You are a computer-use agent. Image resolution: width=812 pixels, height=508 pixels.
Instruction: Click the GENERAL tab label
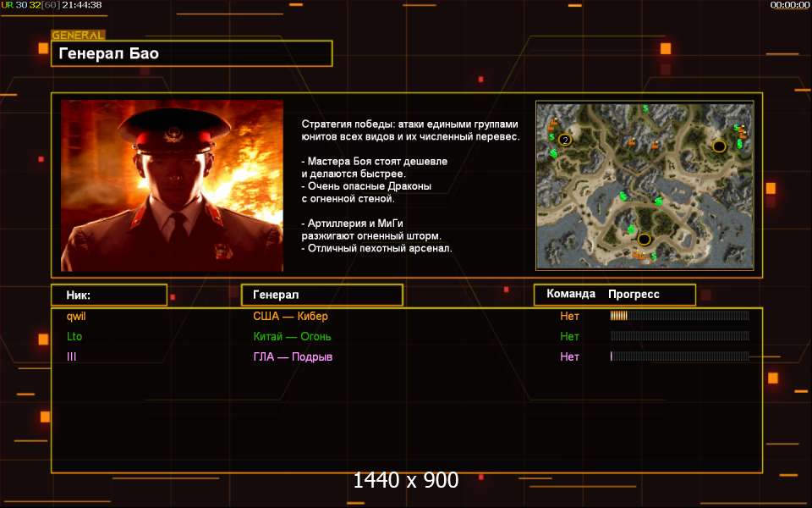(x=78, y=36)
